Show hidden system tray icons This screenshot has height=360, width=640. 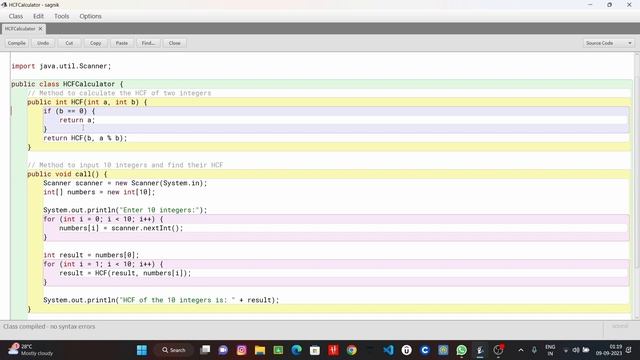pos(521,350)
